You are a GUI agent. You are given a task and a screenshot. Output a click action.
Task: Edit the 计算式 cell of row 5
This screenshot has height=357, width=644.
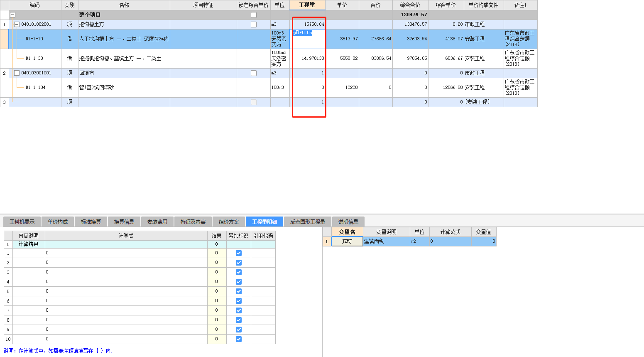pos(126,291)
